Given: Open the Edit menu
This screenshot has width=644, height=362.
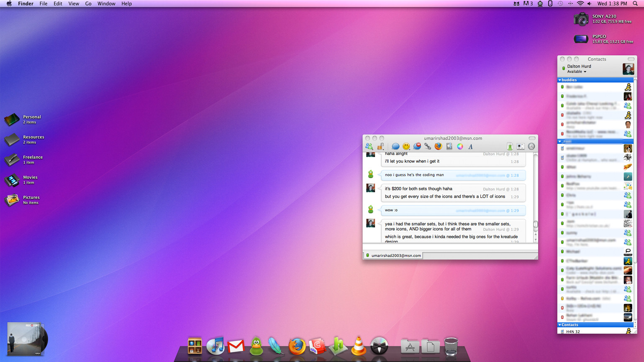Looking at the screenshot, I should click(58, 4).
